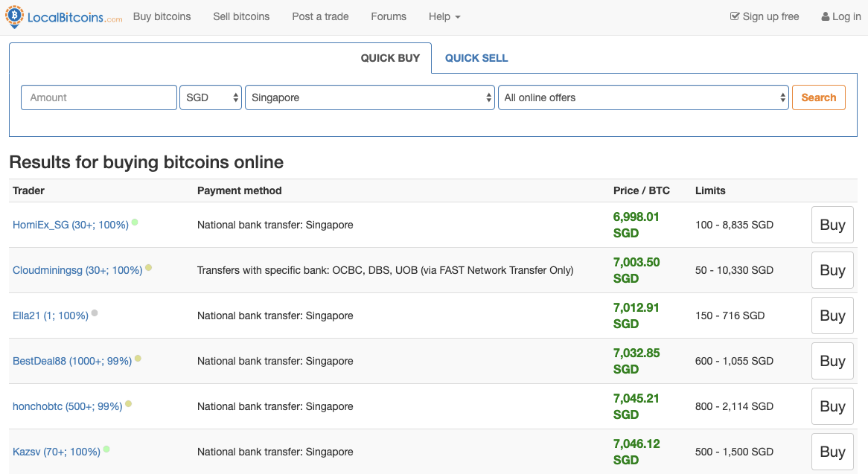Viewport: 868px width, 474px height.
Task: Go to Sell bitcoins page
Action: point(241,16)
